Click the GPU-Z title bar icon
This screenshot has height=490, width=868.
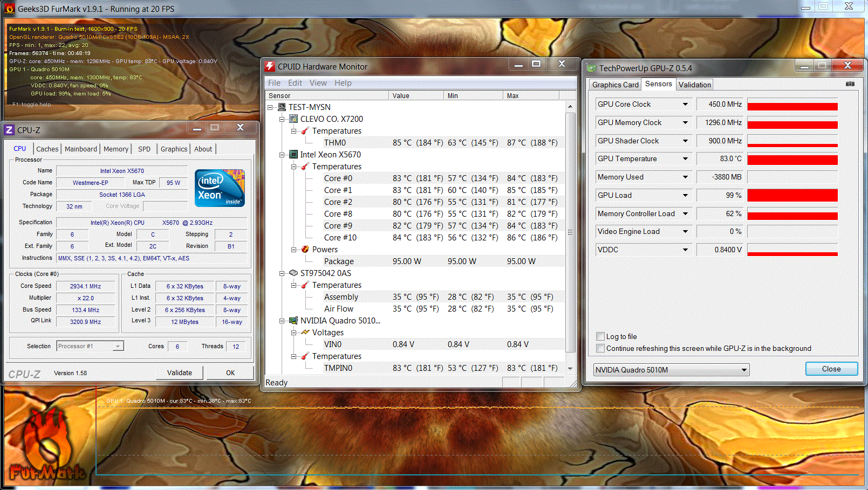pyautogui.click(x=592, y=68)
